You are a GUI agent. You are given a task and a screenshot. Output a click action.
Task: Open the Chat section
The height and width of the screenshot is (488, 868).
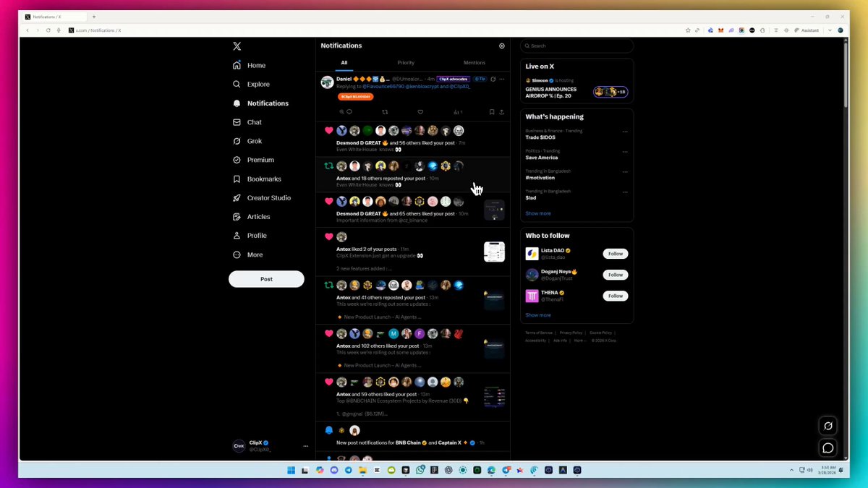(x=247, y=122)
